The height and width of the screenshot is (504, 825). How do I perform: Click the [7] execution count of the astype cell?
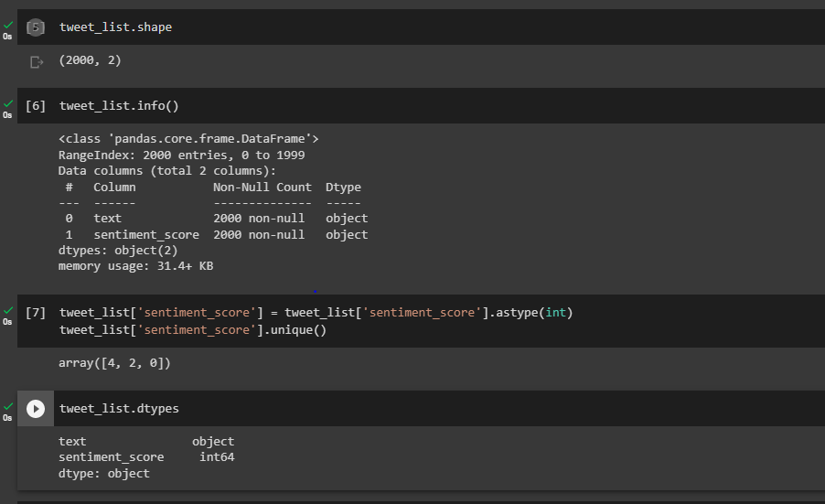36,313
